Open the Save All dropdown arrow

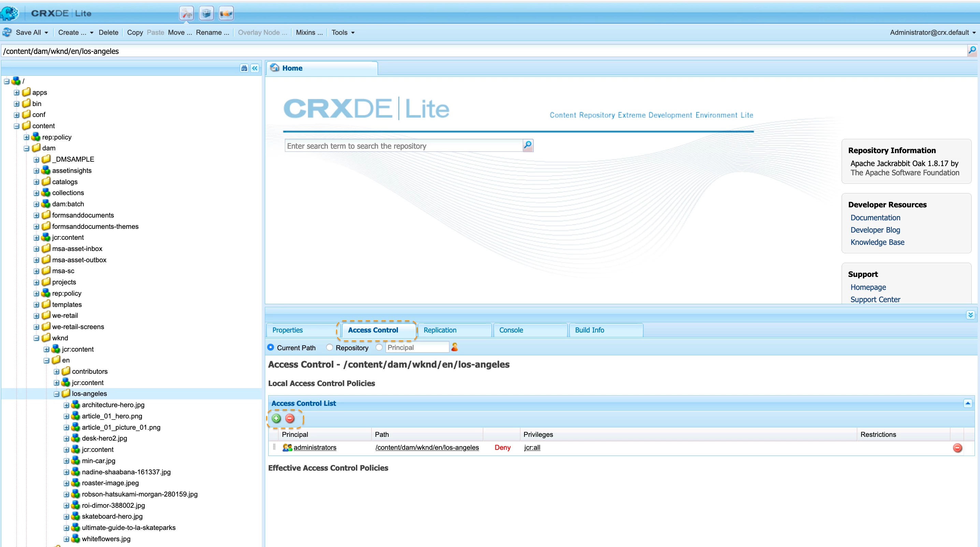point(46,33)
